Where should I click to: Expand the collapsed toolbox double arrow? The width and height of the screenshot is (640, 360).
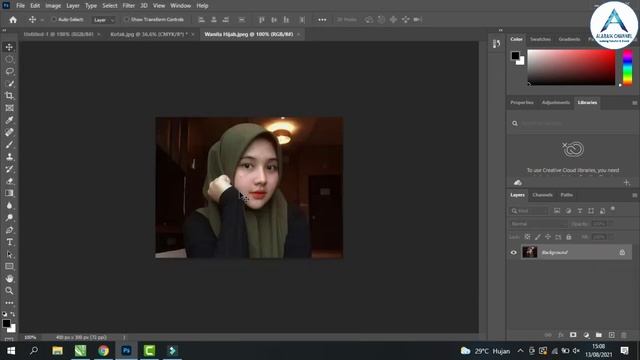(x=4, y=30)
